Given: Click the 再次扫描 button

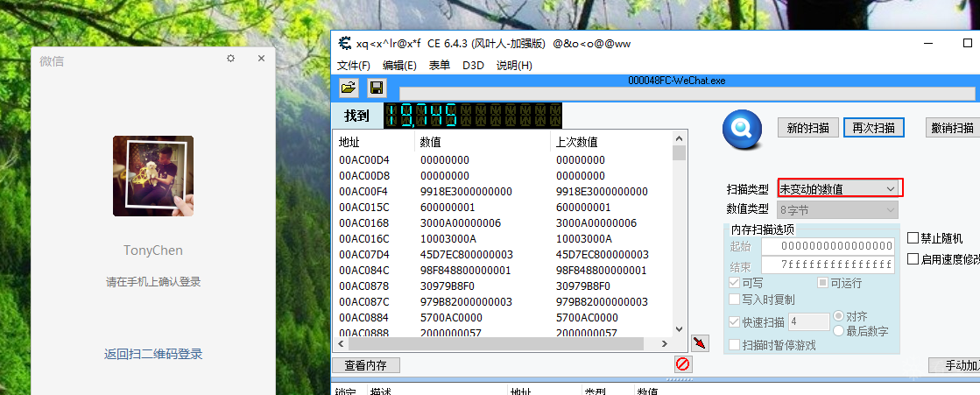Looking at the screenshot, I should click(x=874, y=128).
